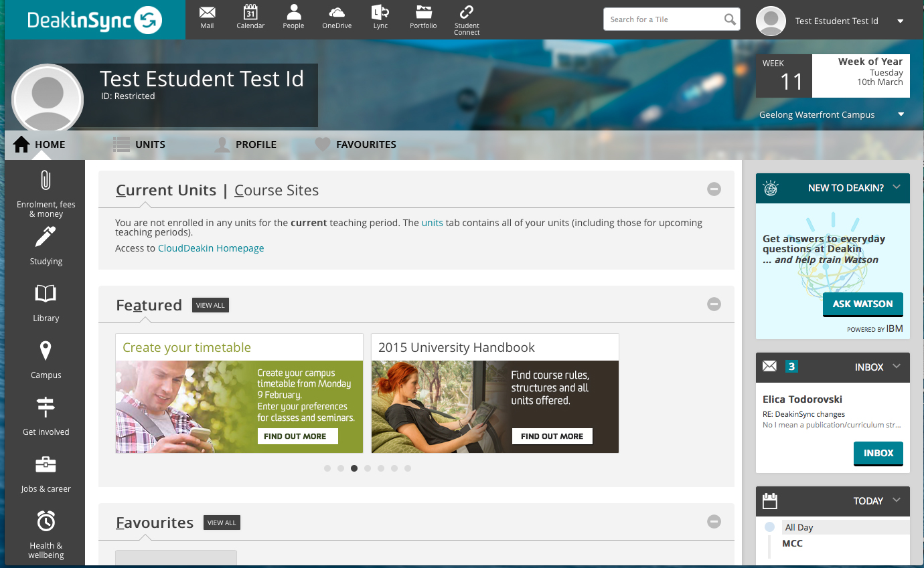Open the Test Estudent account dropdown arrow
Screen dimensions: 924x568
point(901,21)
